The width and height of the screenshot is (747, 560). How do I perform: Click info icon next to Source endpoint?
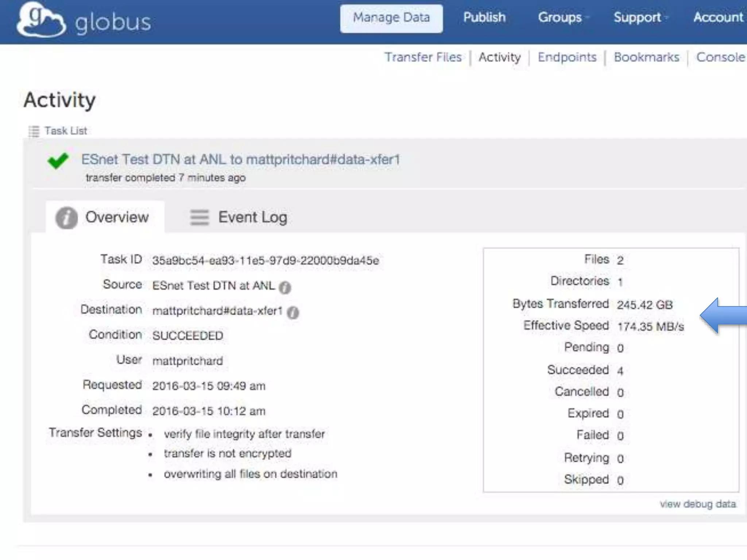tap(285, 287)
